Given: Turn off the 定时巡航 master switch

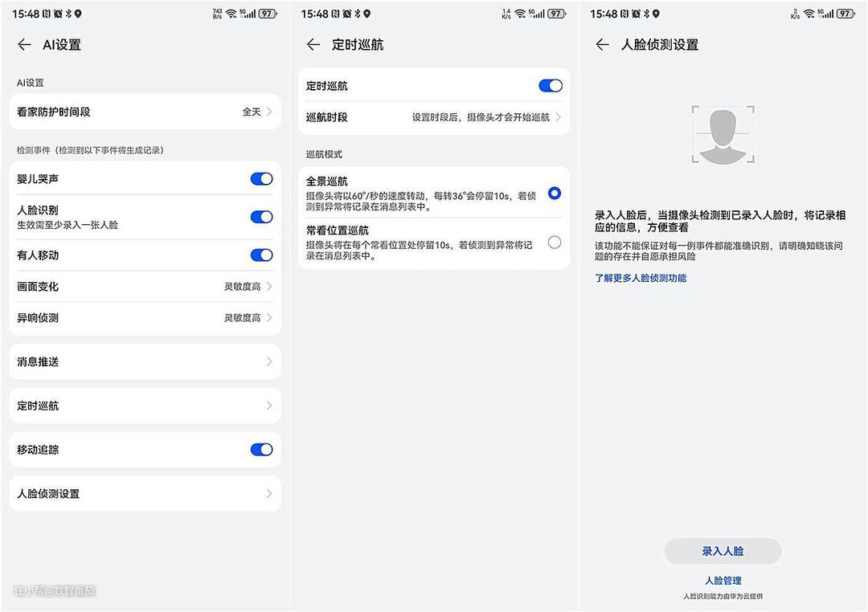Looking at the screenshot, I should [x=550, y=86].
